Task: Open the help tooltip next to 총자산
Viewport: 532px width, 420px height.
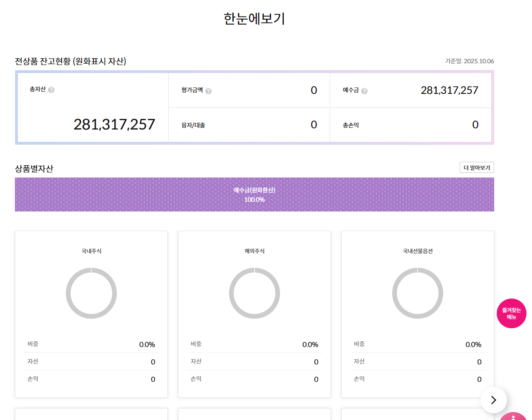Action: (51, 89)
